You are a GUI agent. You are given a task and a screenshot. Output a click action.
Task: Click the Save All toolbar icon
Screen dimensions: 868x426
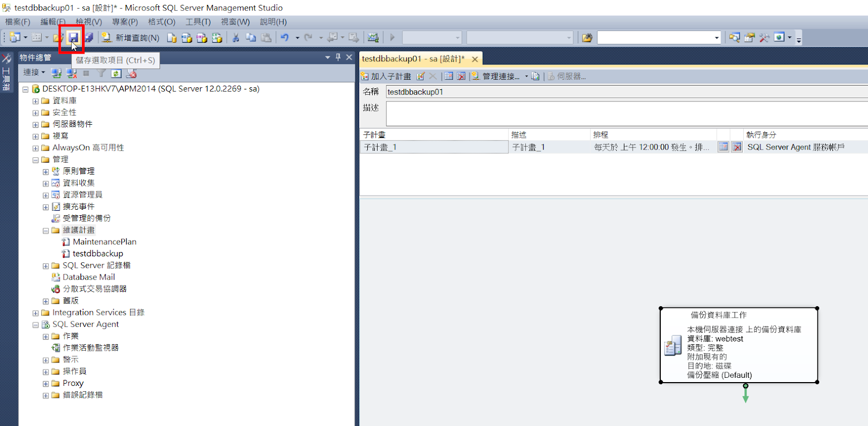(88, 37)
